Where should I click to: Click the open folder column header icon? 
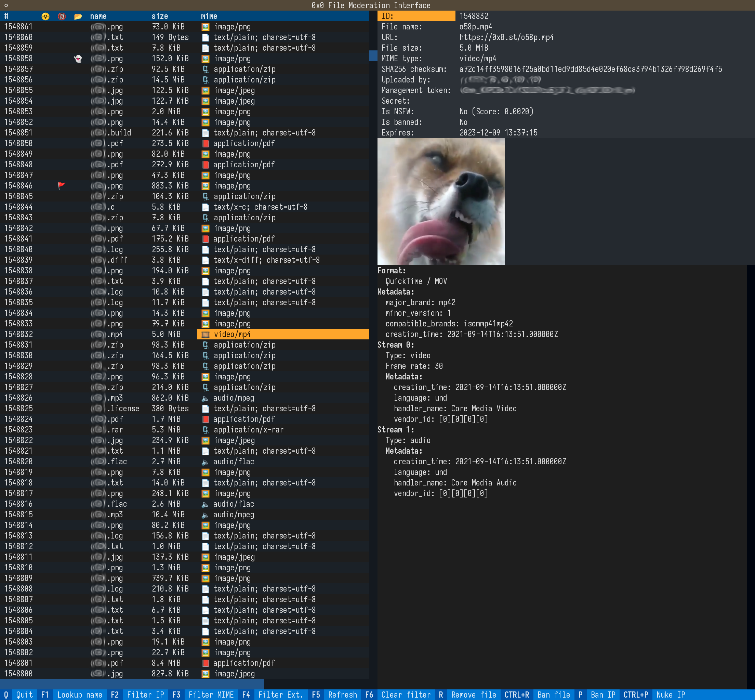tap(78, 16)
